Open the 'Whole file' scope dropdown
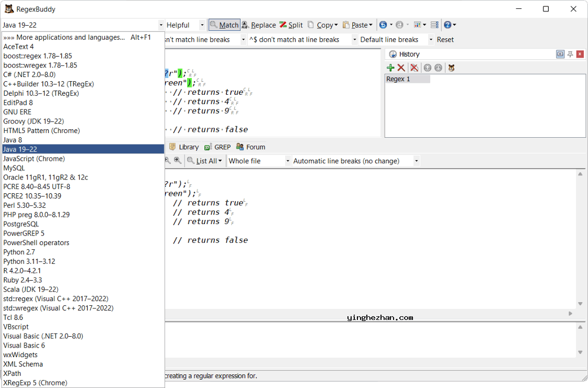Image resolution: width=588 pixels, height=388 pixels. (x=288, y=161)
